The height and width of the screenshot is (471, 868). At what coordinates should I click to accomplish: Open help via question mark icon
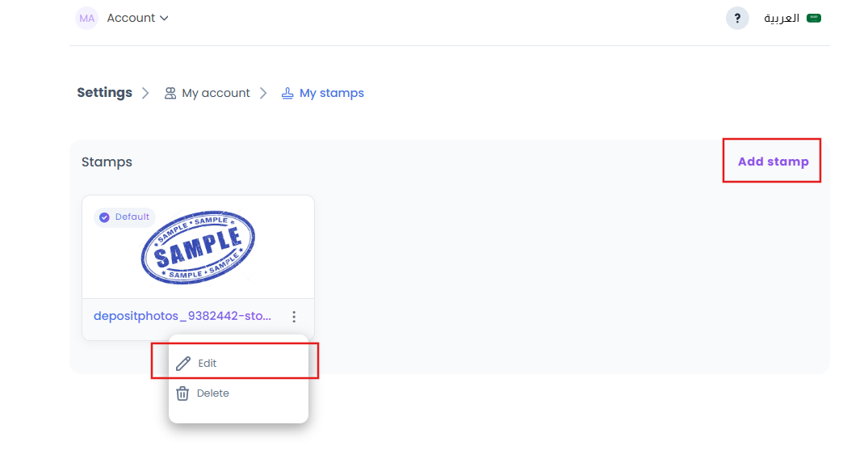coord(736,18)
